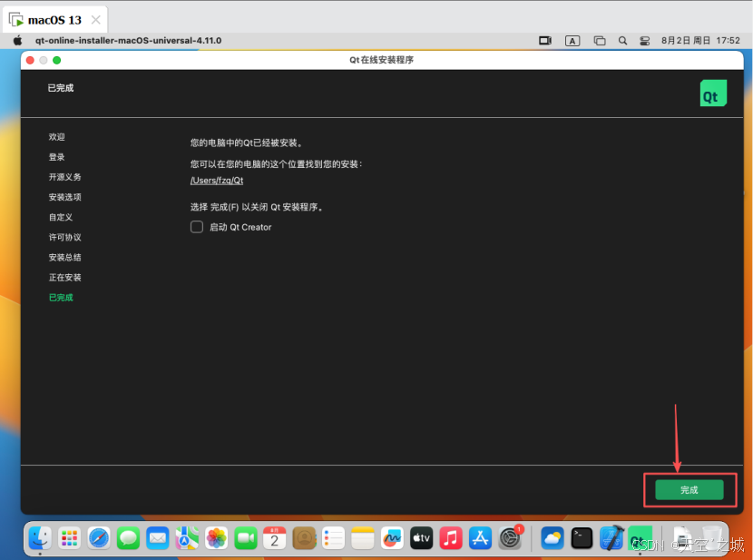Viewport: 753px width, 560px height.
Task: Select the 正在安装 step in the sidebar
Action: tap(64, 278)
